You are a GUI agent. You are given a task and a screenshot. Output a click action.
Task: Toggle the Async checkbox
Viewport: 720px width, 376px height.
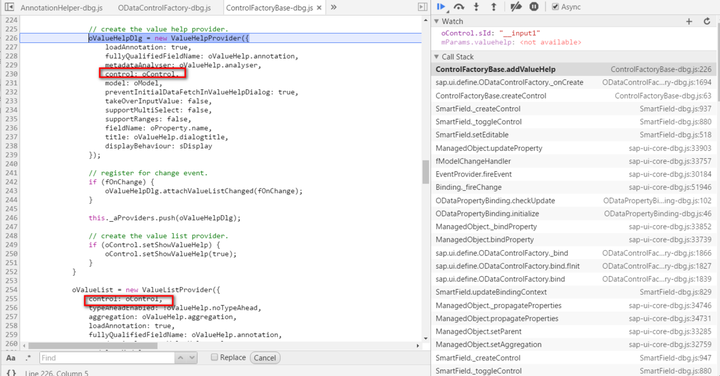(x=555, y=7)
